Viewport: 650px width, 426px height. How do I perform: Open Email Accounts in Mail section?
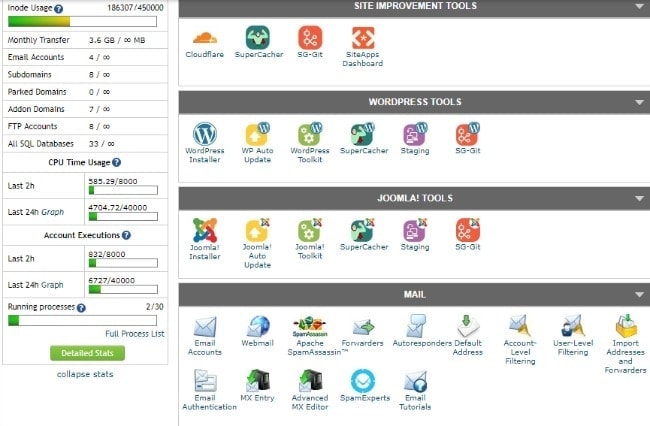205,336
